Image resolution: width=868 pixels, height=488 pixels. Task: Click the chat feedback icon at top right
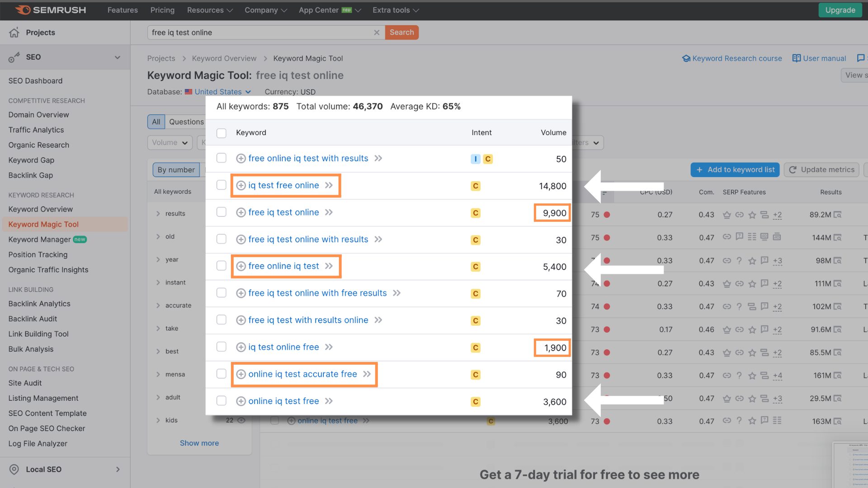click(x=861, y=58)
